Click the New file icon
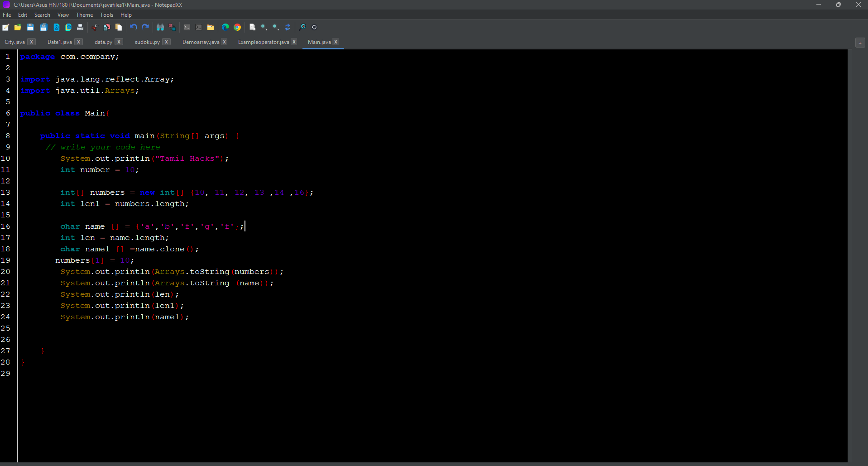The height and width of the screenshot is (466, 868). pyautogui.click(x=6, y=27)
